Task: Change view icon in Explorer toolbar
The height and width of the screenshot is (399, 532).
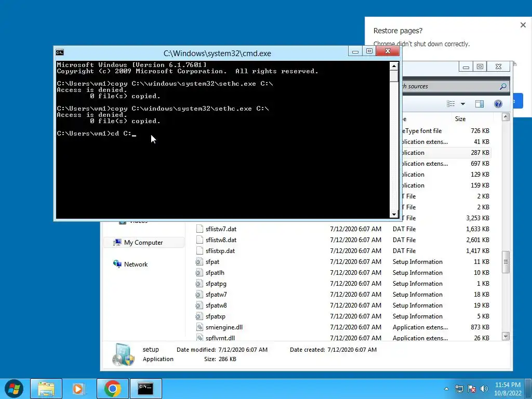Action: [450, 104]
